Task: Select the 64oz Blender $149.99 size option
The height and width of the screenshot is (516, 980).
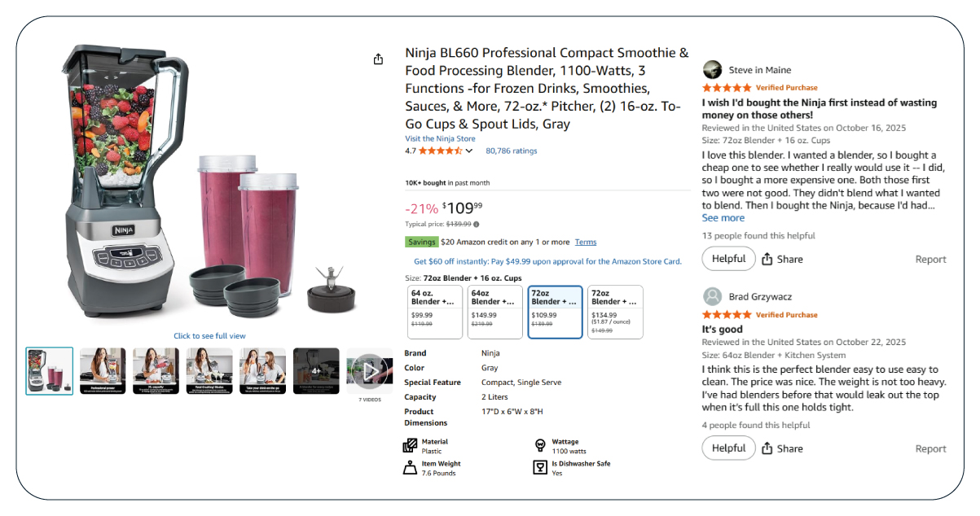Action: (494, 312)
